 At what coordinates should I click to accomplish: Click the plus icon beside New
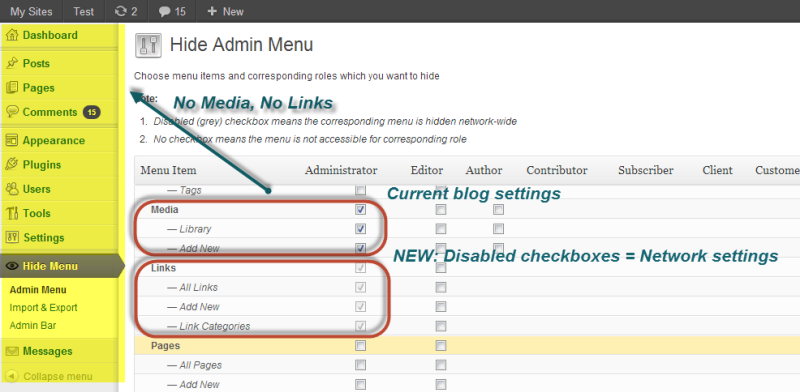[x=212, y=11]
